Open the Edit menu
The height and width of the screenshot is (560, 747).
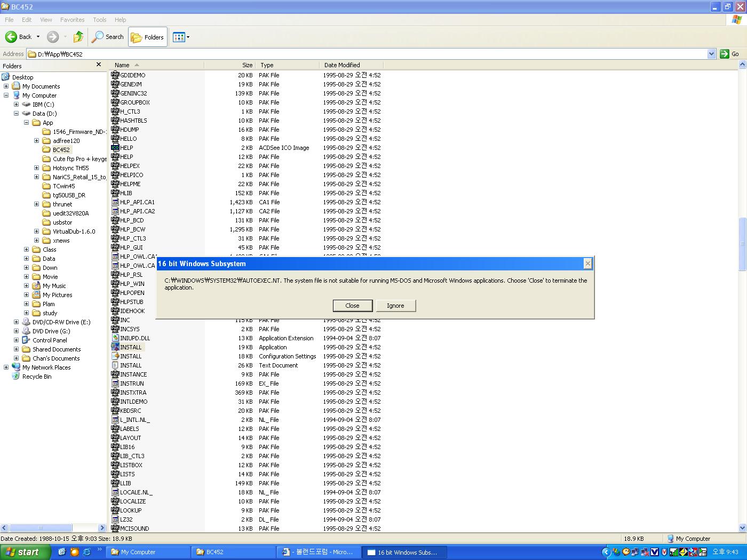(27, 20)
